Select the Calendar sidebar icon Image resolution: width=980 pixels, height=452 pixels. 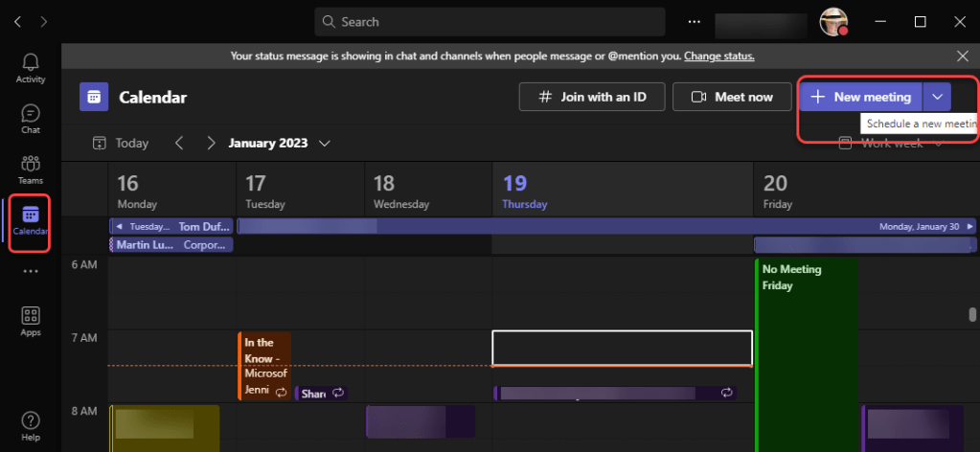click(31, 221)
